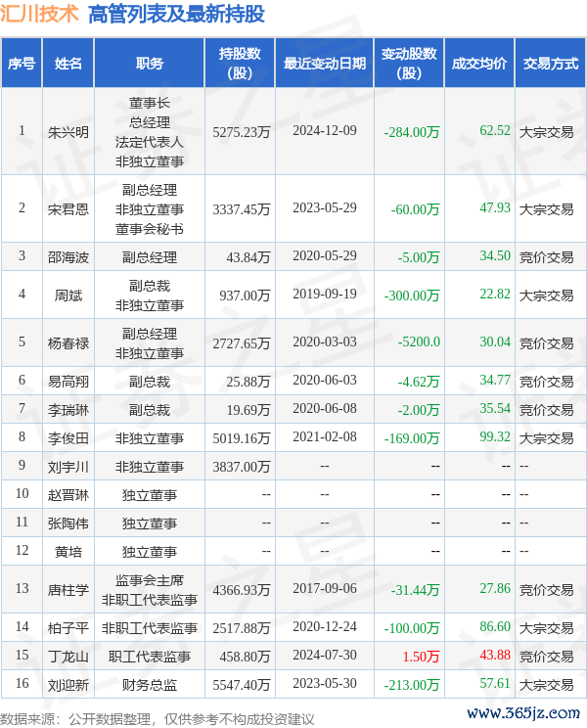Click the 姓名 column header

[x=68, y=64]
